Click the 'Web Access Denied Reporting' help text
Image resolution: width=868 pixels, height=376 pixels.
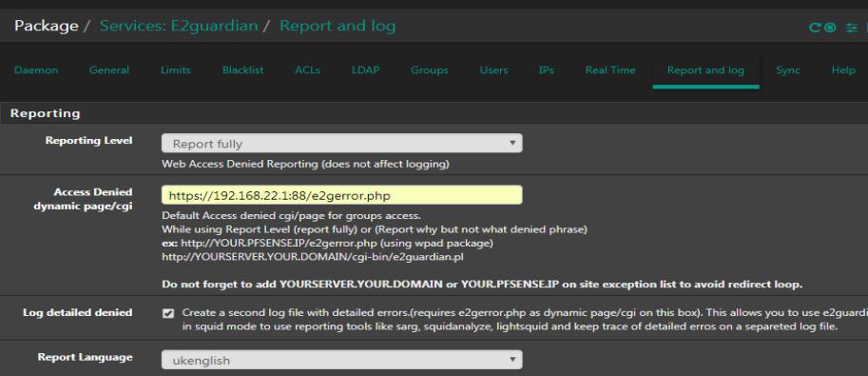(305, 164)
